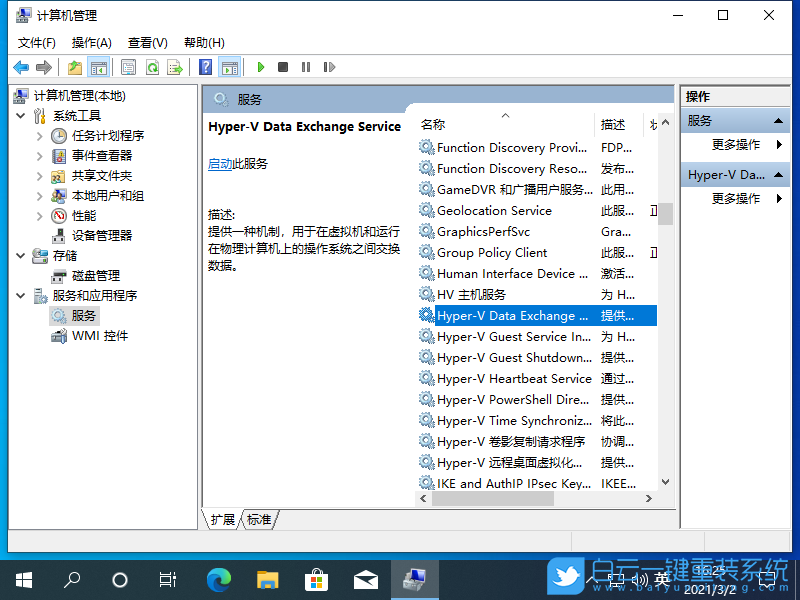800x600 pixels.
Task: Toggle the console tree visibility icon
Action: 98,67
